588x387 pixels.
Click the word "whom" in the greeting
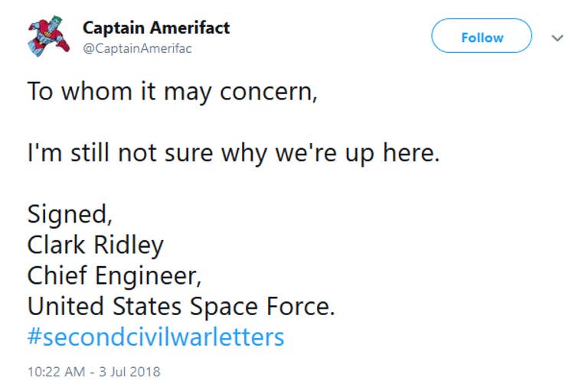pyautogui.click(x=96, y=92)
